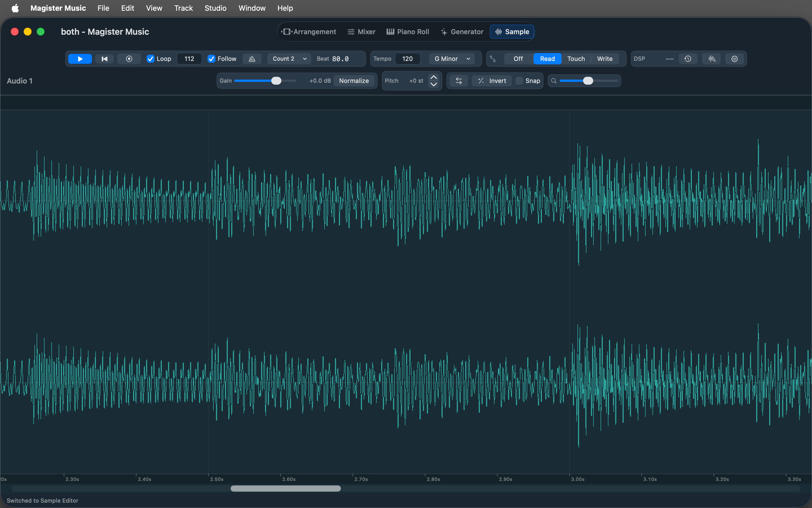
Task: Click the Invert button
Action: [492, 81]
